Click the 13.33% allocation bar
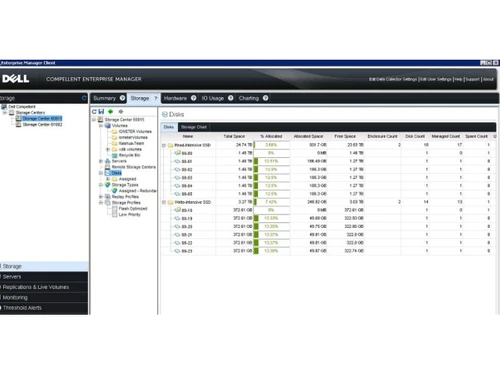The height and width of the screenshot is (375, 500). click(271, 218)
